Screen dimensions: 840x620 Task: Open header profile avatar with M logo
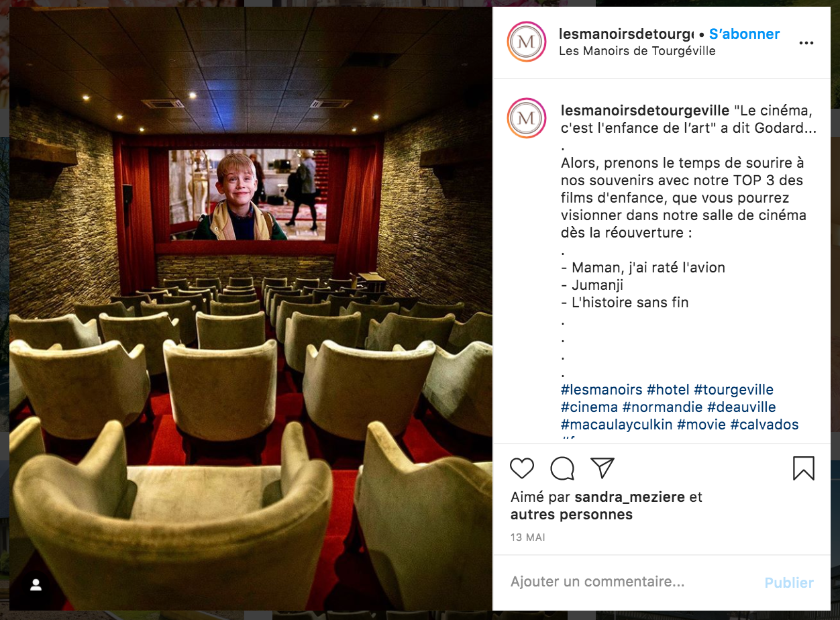coord(527,42)
